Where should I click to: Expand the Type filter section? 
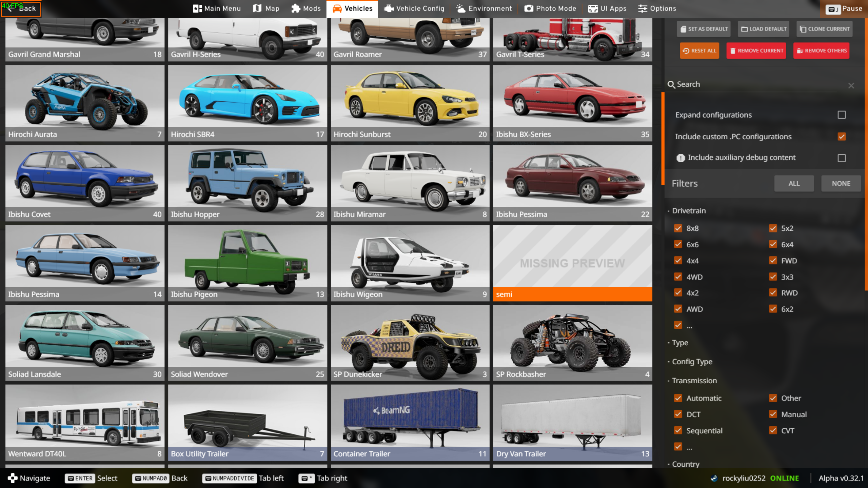pyautogui.click(x=680, y=343)
